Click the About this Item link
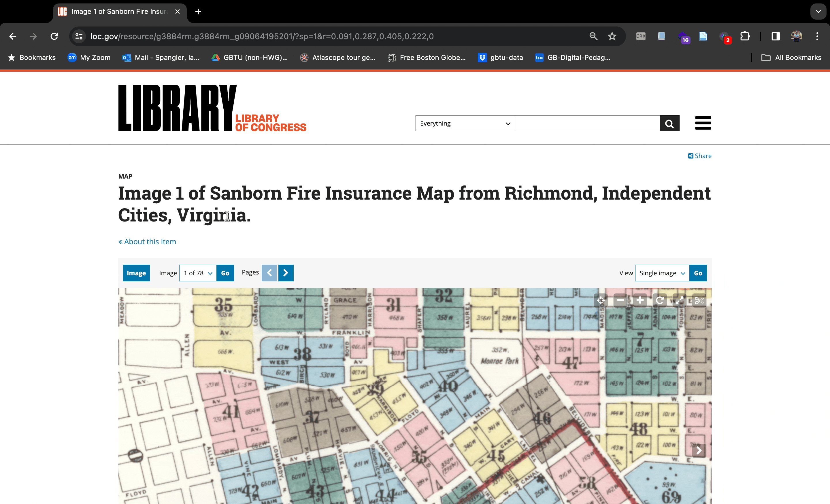The height and width of the screenshot is (504, 830). 147,241
